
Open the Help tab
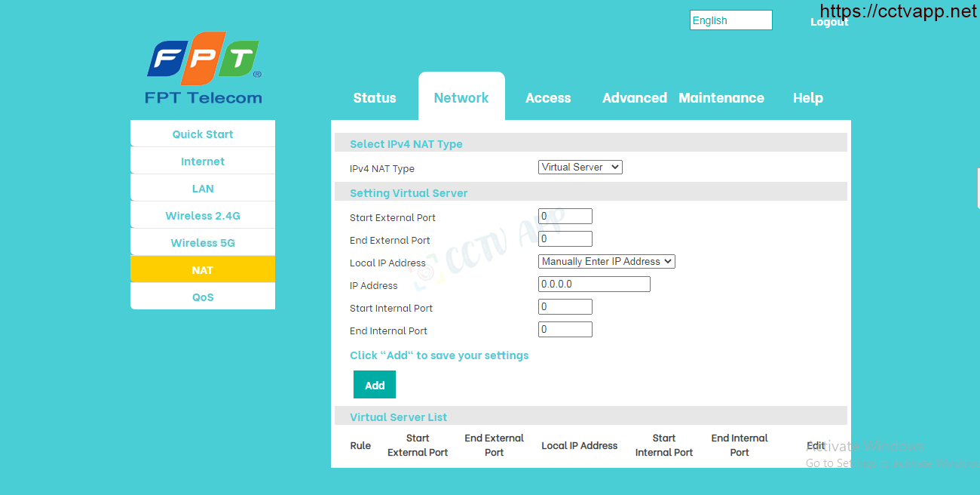tap(807, 98)
